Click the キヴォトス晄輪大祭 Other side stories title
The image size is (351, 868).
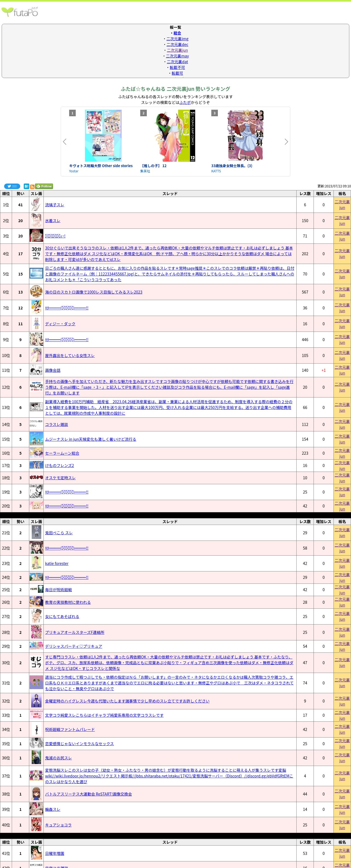pos(101,166)
